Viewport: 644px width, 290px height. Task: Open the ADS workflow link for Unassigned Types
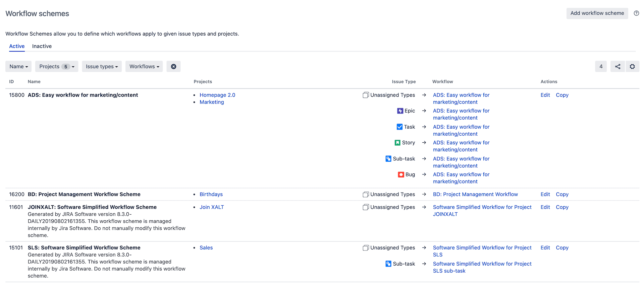(461, 98)
